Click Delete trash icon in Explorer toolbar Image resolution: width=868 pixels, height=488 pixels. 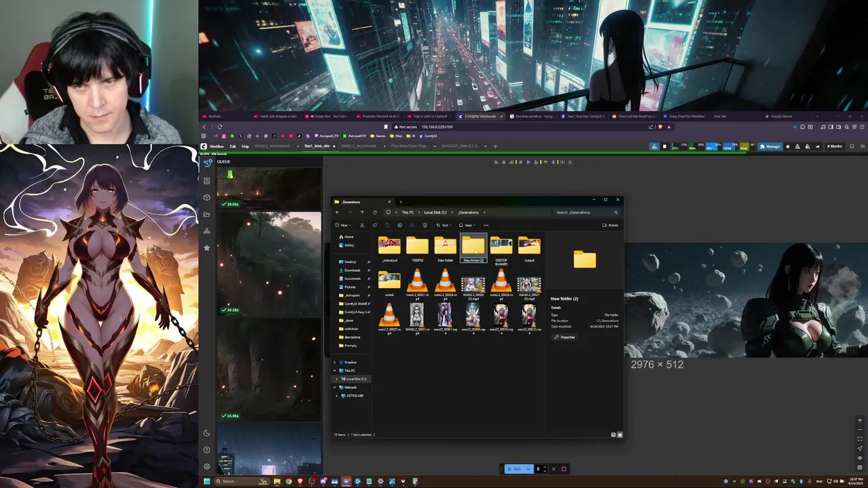pos(425,225)
